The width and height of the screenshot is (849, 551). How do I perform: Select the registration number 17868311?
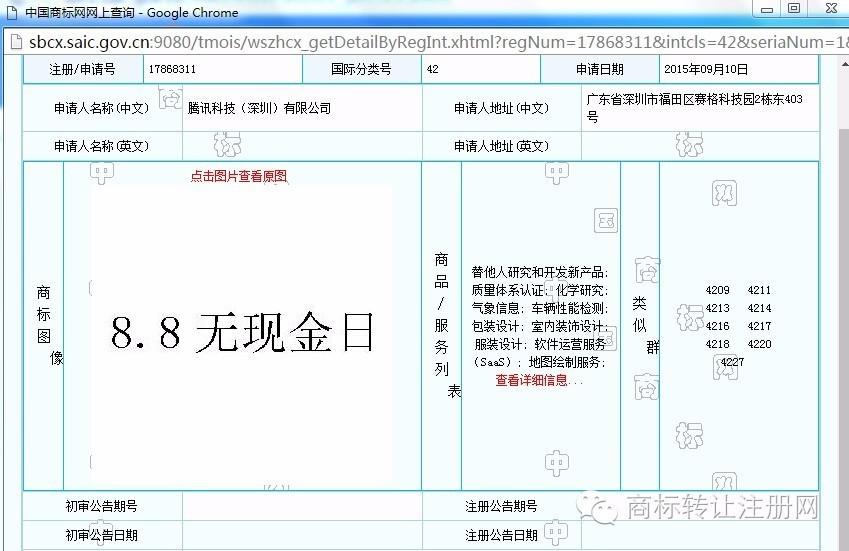click(x=172, y=70)
